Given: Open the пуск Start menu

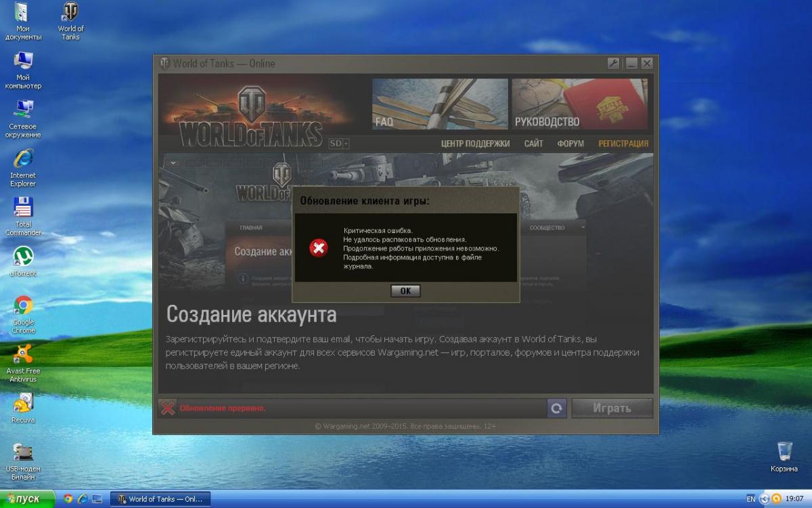Looking at the screenshot, I should 27,499.
